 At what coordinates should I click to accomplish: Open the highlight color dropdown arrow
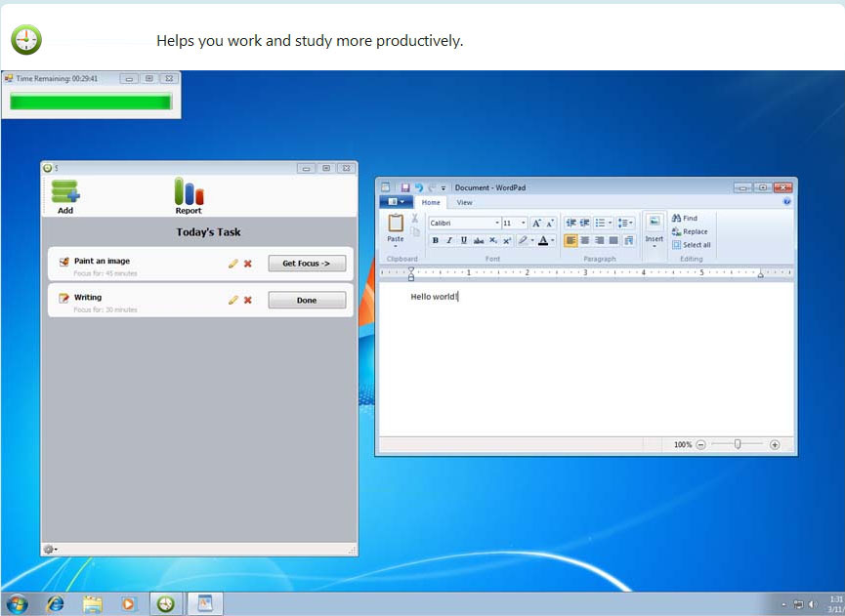[x=532, y=241]
